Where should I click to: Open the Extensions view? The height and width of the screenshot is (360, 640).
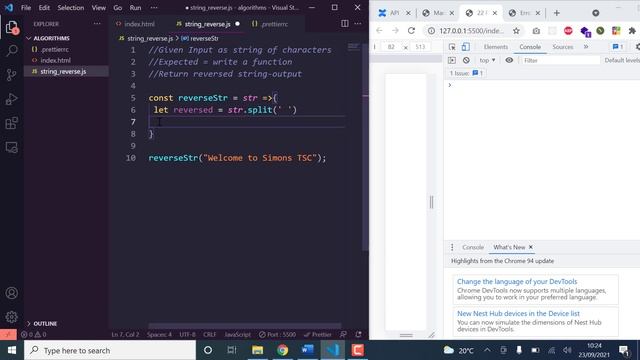coord(11,123)
